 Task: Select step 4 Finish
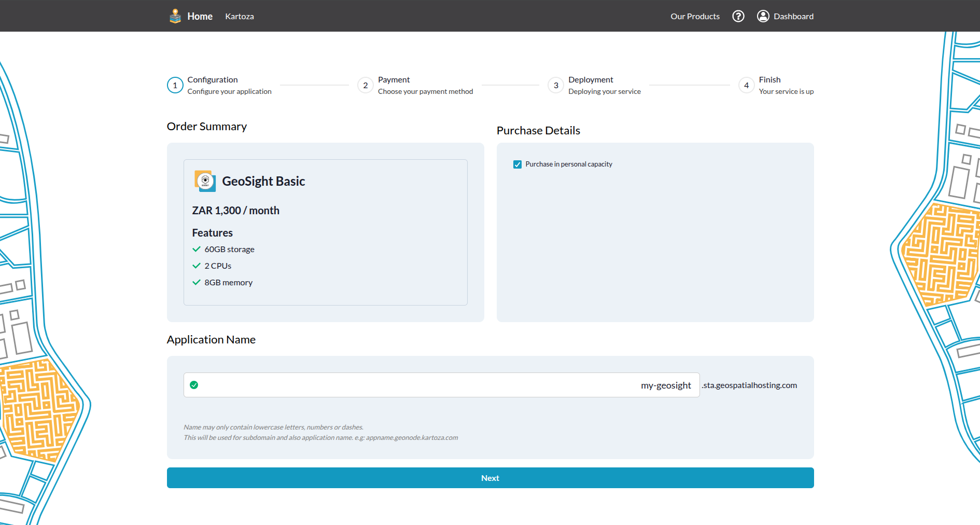point(746,85)
